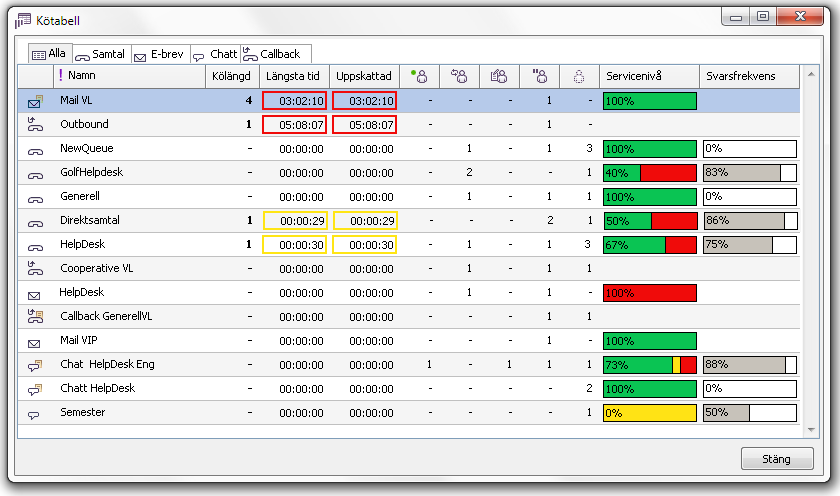Click the chat icon beside Chat HelpDesk Eng
This screenshot has width=840, height=496.
(x=34, y=365)
